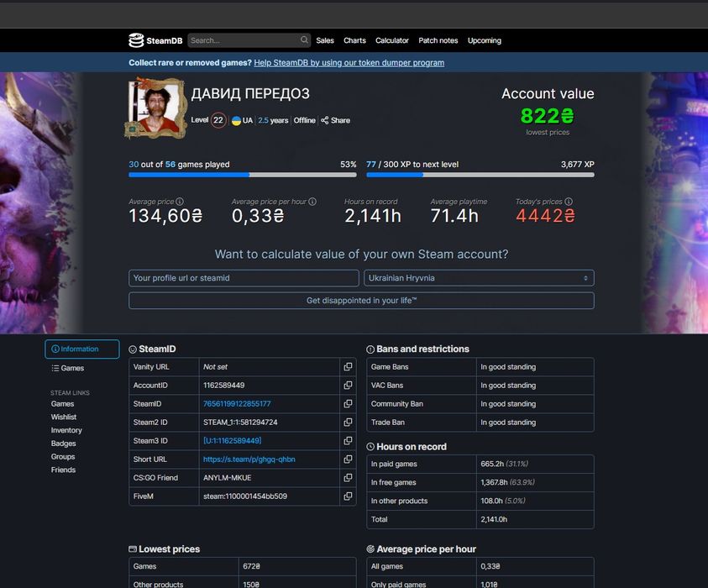Click the Offline status text
Screen dimensions: 708x588
(x=304, y=120)
